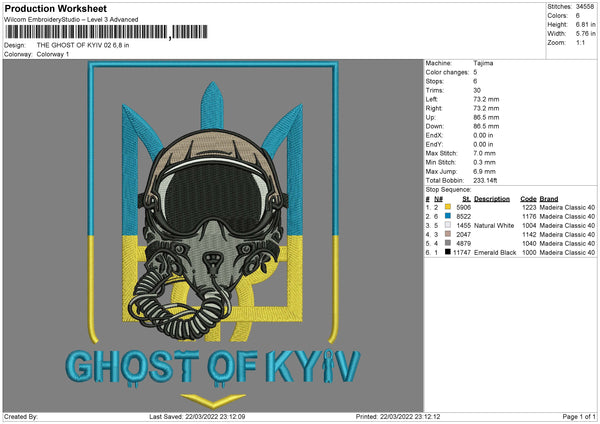Click the barcode in the header
The width and height of the screenshot is (600, 424).
point(106,32)
